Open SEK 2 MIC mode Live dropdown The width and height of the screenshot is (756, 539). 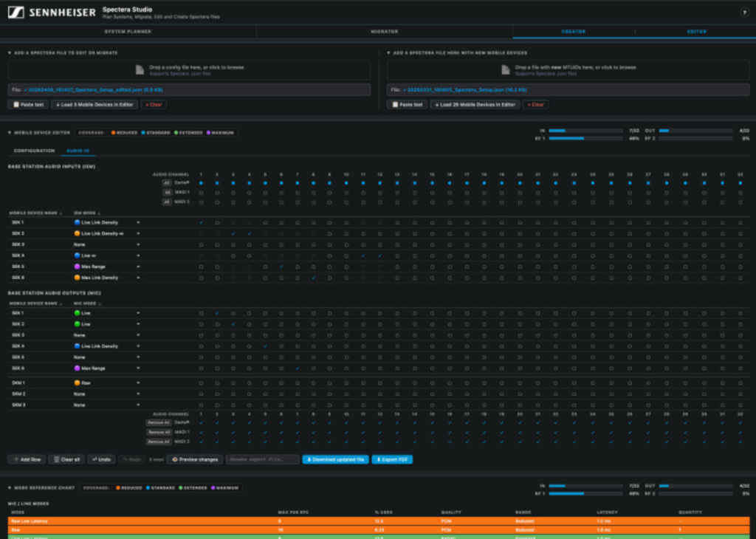(x=107, y=324)
